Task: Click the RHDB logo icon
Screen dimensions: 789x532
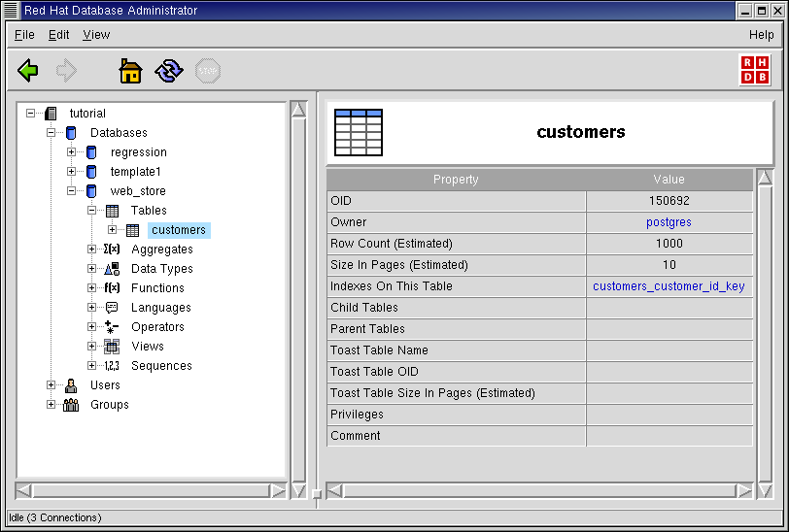Action: [755, 70]
